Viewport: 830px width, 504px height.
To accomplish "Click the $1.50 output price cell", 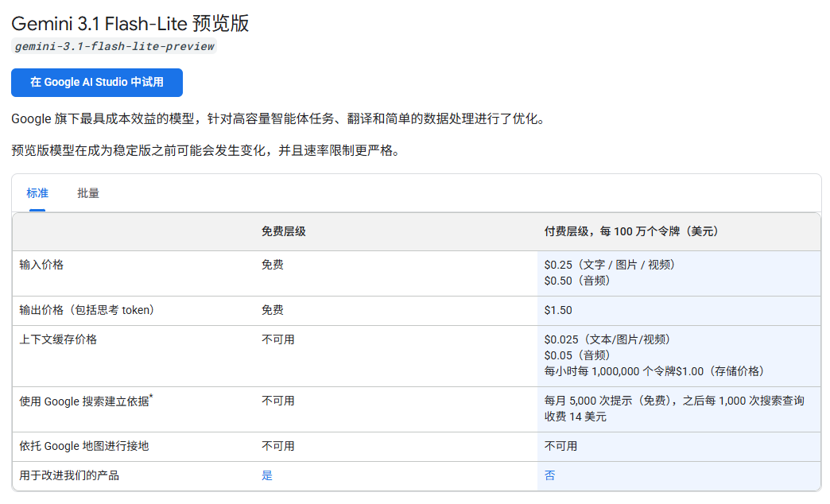I will (558, 310).
